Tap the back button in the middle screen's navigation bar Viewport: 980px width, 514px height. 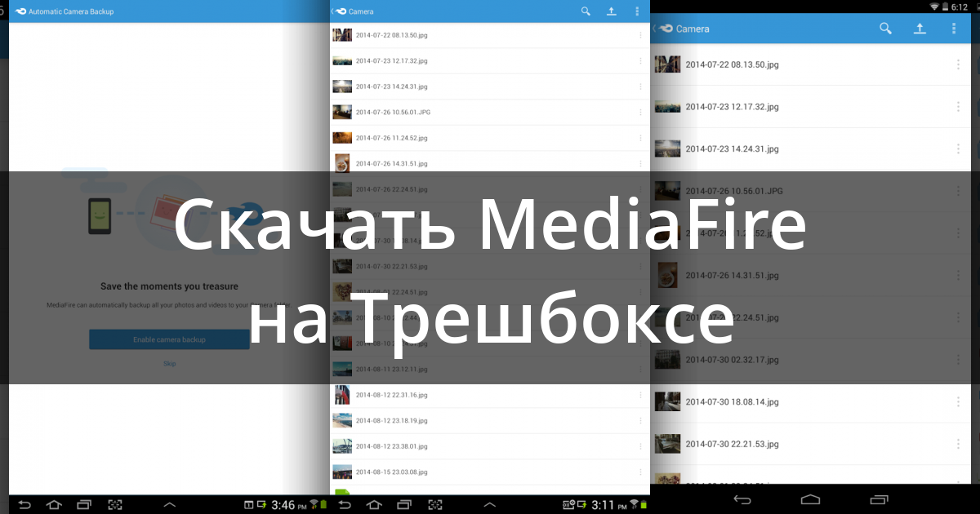pos(345,505)
